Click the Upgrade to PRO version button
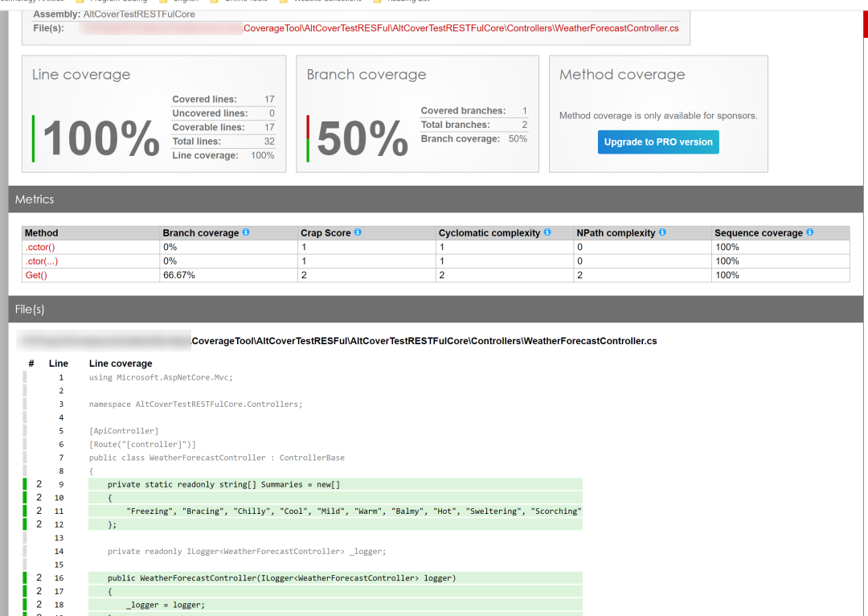Screen dimensions: 868x616 pos(658,142)
